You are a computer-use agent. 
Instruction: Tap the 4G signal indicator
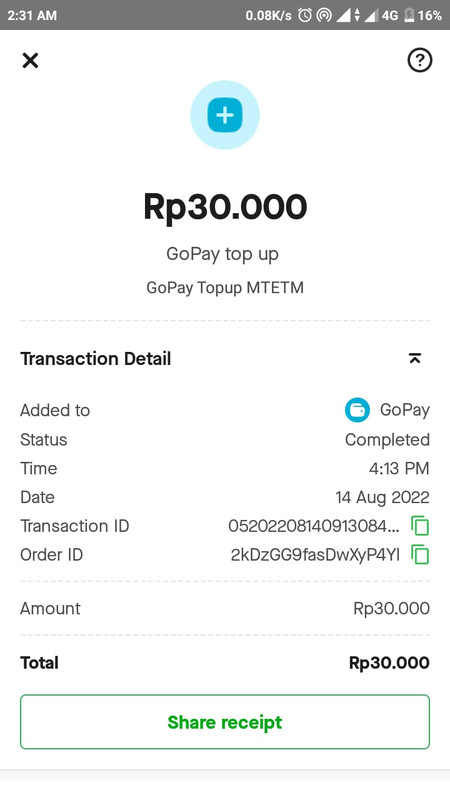(390, 15)
